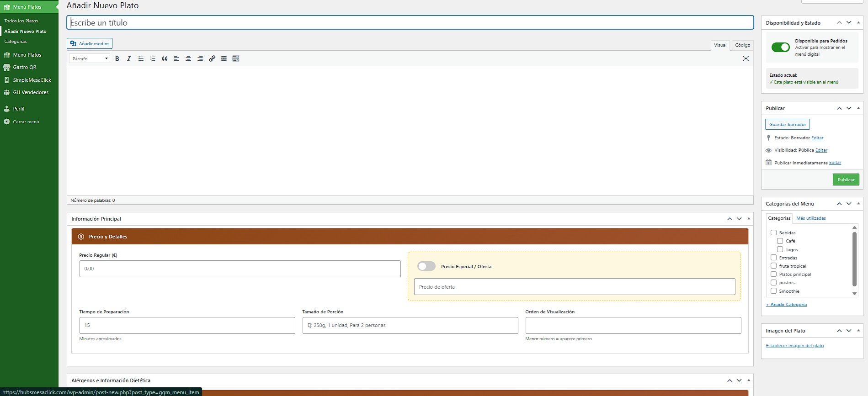Collapse the Información Principal panel
Image resolution: width=868 pixels, height=396 pixels.
pos(749,219)
